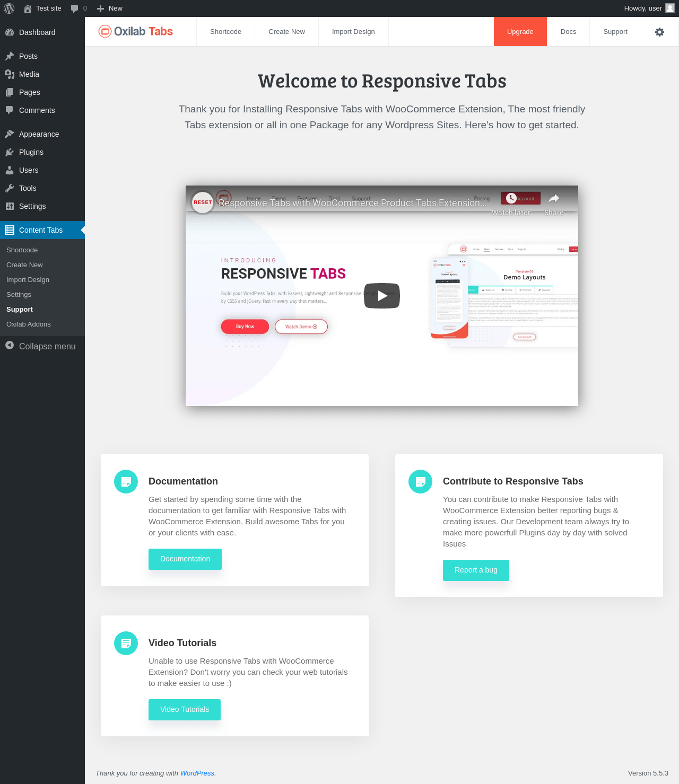This screenshot has height=784, width=679.
Task: Open the WordPress footer link
Action: [197, 773]
